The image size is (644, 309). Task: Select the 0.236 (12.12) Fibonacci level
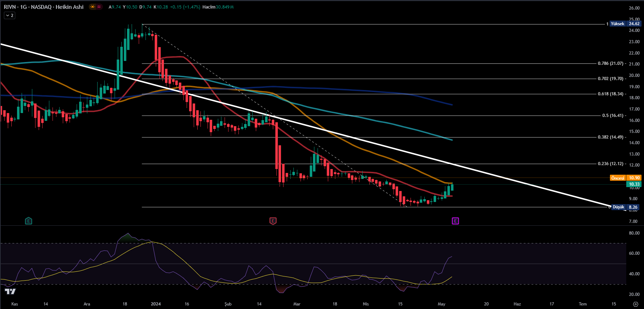click(611, 164)
